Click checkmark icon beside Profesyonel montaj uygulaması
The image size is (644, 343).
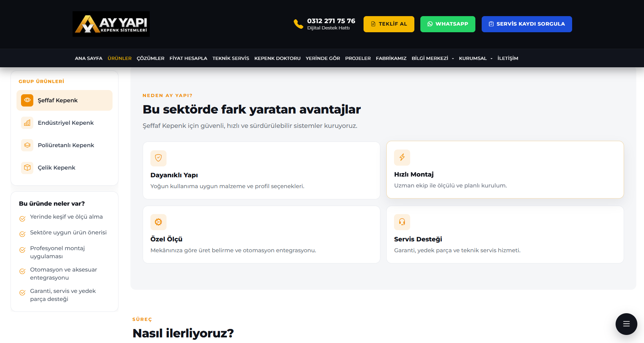pos(22,250)
